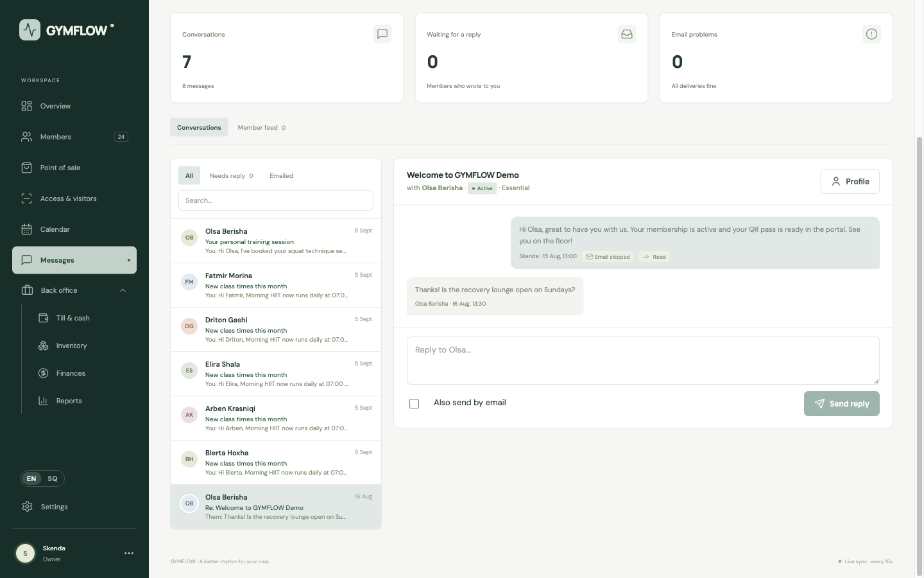Click the ES avatar for Elira Shala
This screenshot has height=578, width=924.
[x=189, y=371]
